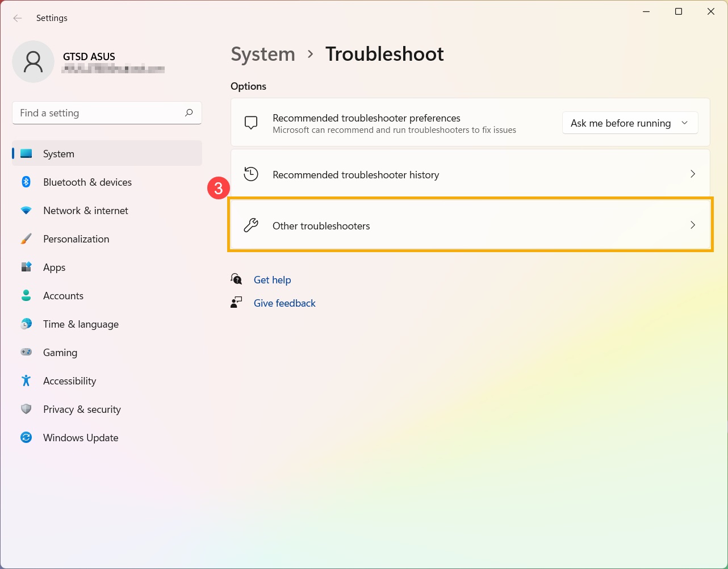Go to Network & internet

[107, 210]
